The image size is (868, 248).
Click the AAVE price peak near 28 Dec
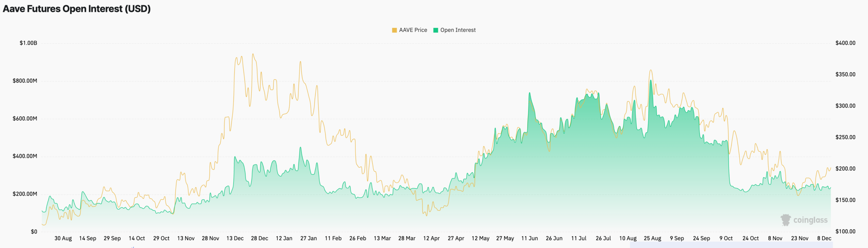point(253,54)
